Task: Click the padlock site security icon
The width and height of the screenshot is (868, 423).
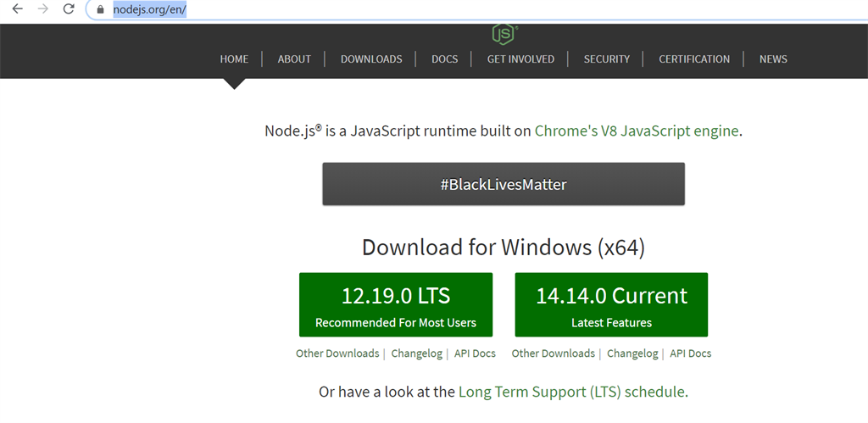Action: point(100,9)
